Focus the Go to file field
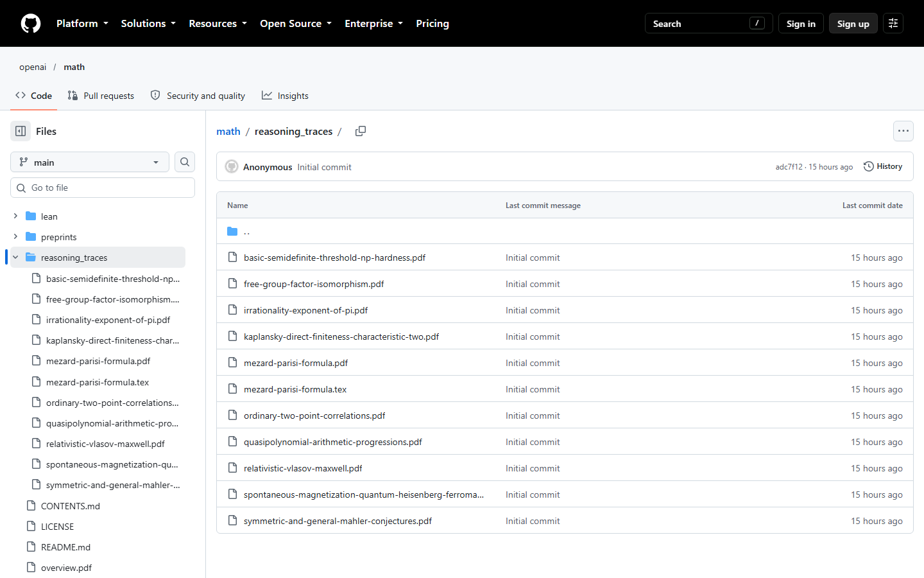Image resolution: width=924 pixels, height=578 pixels. click(x=103, y=188)
